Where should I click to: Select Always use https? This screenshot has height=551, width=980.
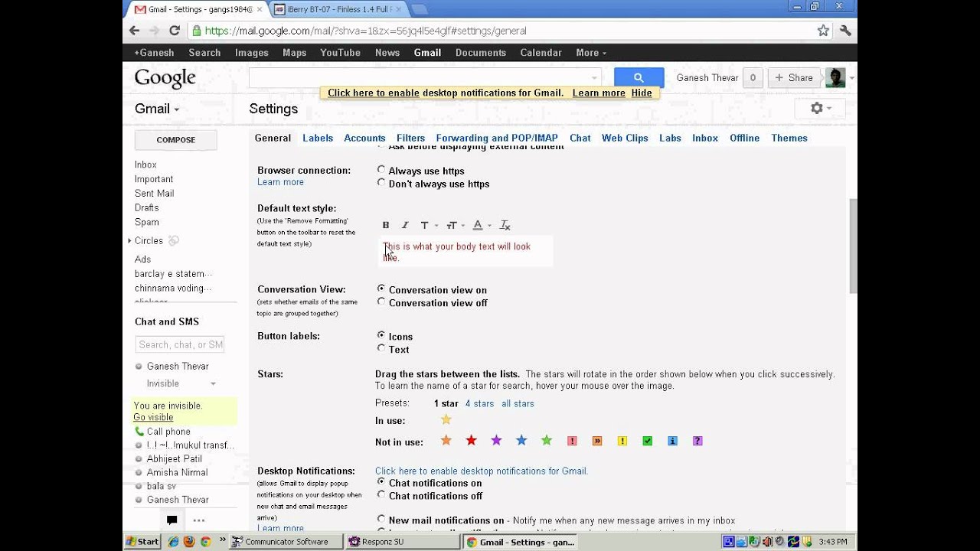pos(381,170)
